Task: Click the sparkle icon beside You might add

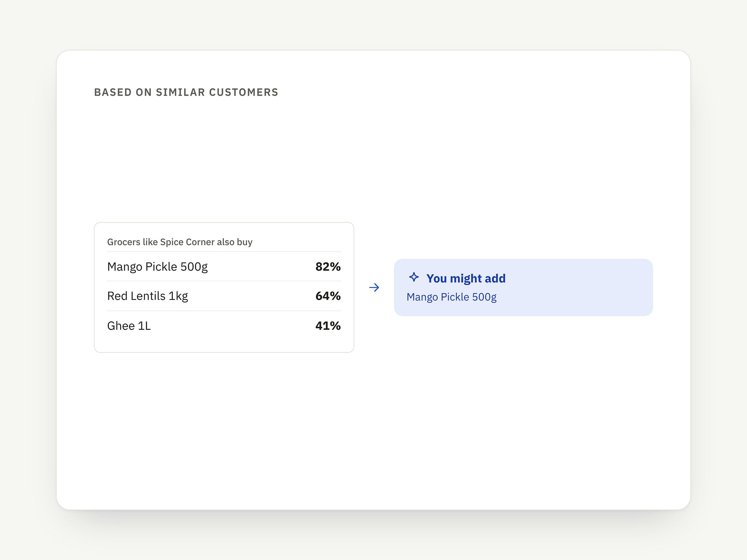Action: click(414, 277)
